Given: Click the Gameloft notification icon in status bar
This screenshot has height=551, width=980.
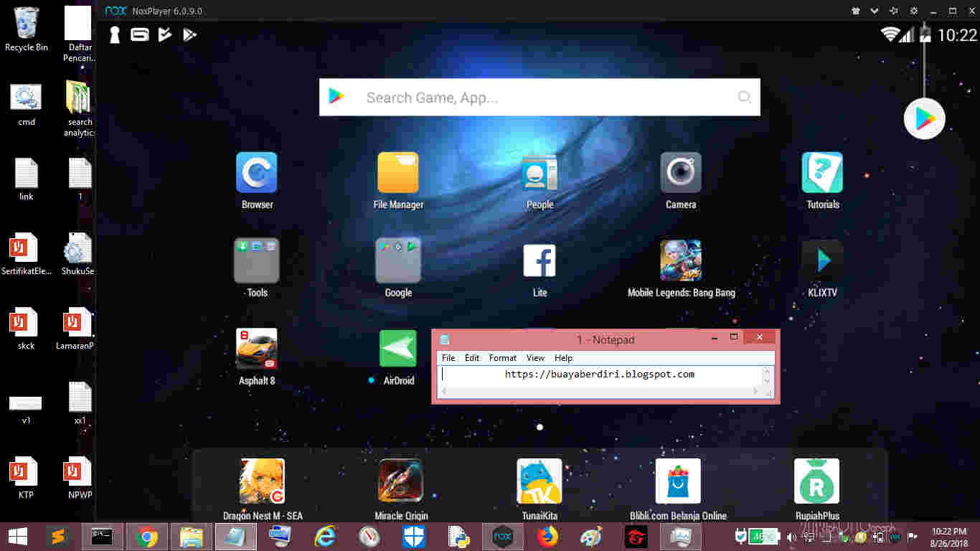Looking at the screenshot, I should click(x=140, y=34).
